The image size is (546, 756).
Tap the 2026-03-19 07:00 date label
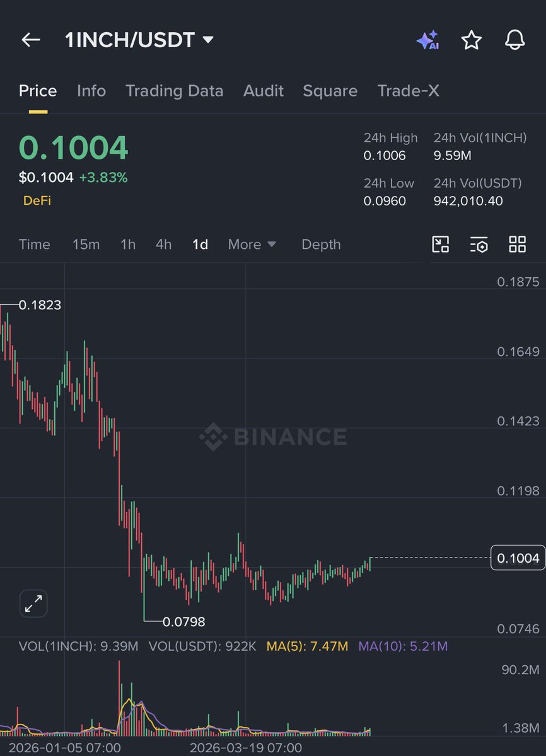pyautogui.click(x=245, y=748)
